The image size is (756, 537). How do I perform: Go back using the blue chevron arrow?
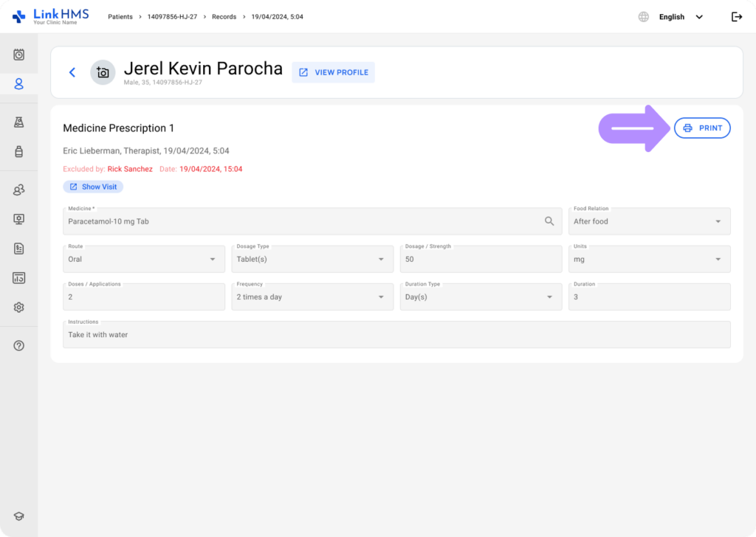click(72, 72)
